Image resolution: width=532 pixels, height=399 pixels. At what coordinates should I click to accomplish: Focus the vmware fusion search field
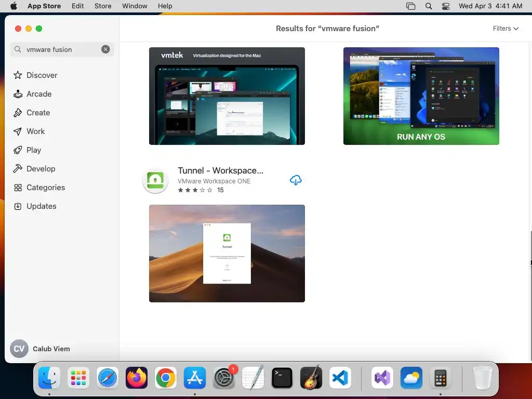pyautogui.click(x=62, y=49)
